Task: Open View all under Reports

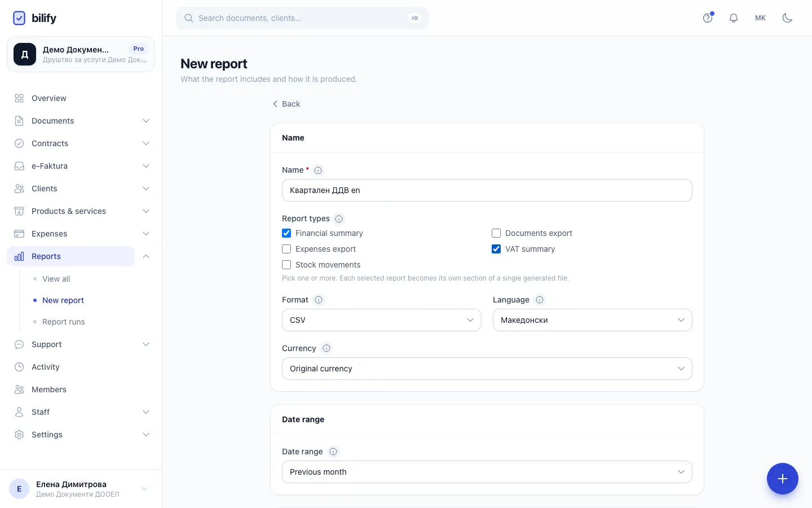Action: pyautogui.click(x=56, y=279)
